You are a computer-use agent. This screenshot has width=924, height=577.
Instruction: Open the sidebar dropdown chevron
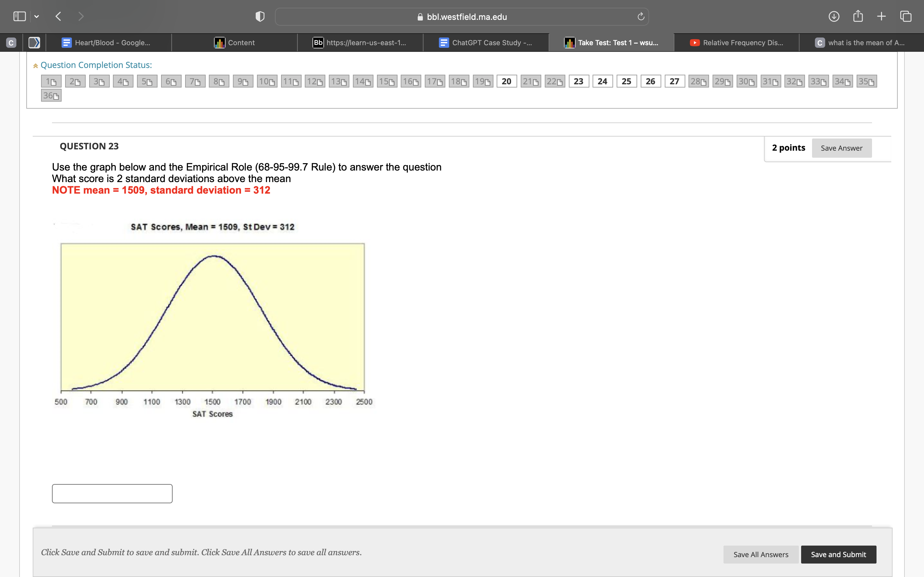pyautogui.click(x=37, y=16)
